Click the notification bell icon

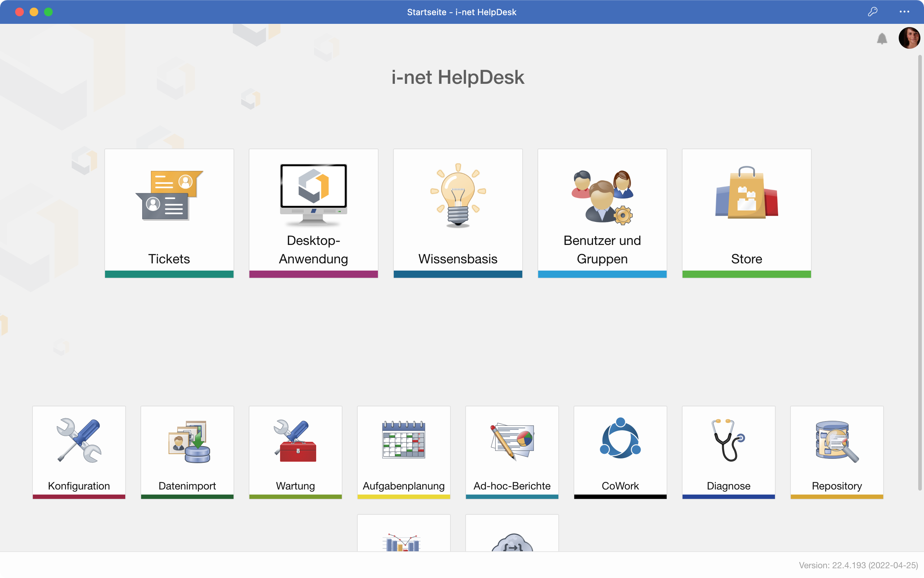click(x=882, y=39)
